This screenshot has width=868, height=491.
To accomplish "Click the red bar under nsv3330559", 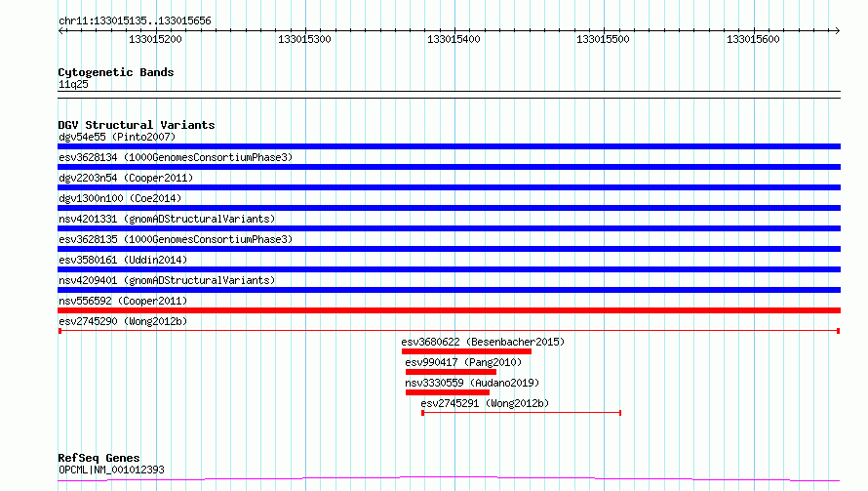I will 448,392.
